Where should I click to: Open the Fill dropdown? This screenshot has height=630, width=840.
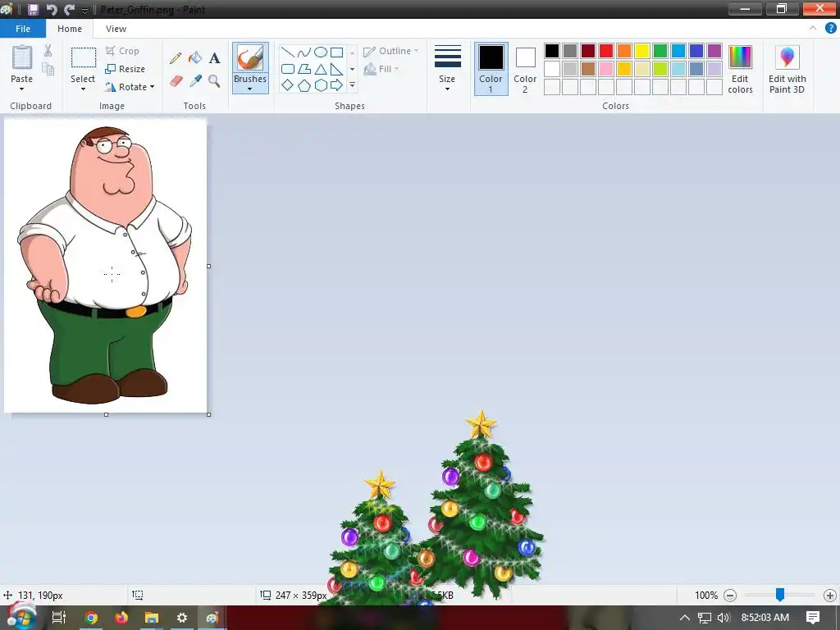pyautogui.click(x=381, y=69)
